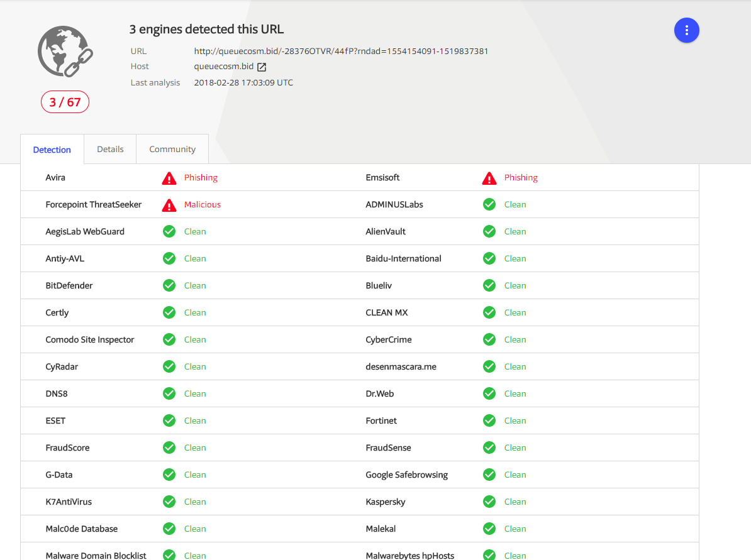Click Avira's red warning triangle icon
Viewport: 751px width, 560px height.
(x=169, y=178)
